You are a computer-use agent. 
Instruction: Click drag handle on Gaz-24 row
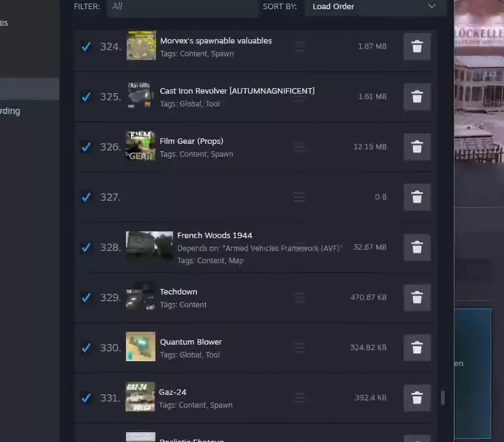pos(300,398)
